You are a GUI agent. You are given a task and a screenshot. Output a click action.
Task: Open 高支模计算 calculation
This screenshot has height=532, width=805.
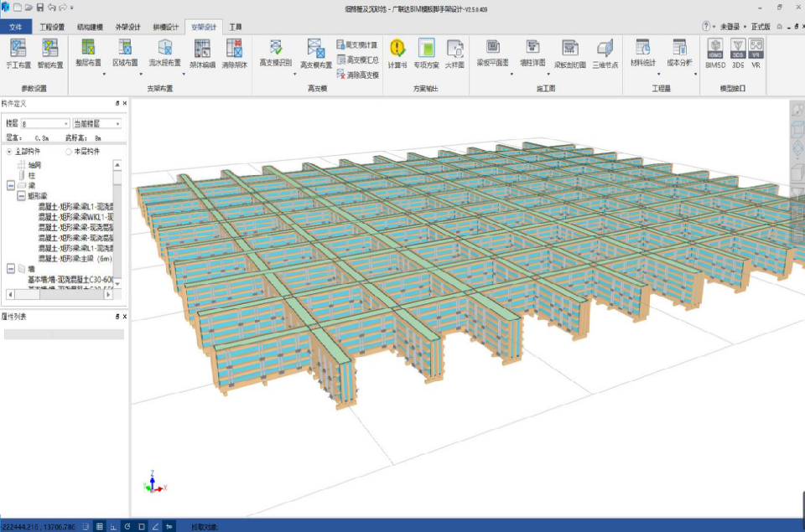click(357, 44)
